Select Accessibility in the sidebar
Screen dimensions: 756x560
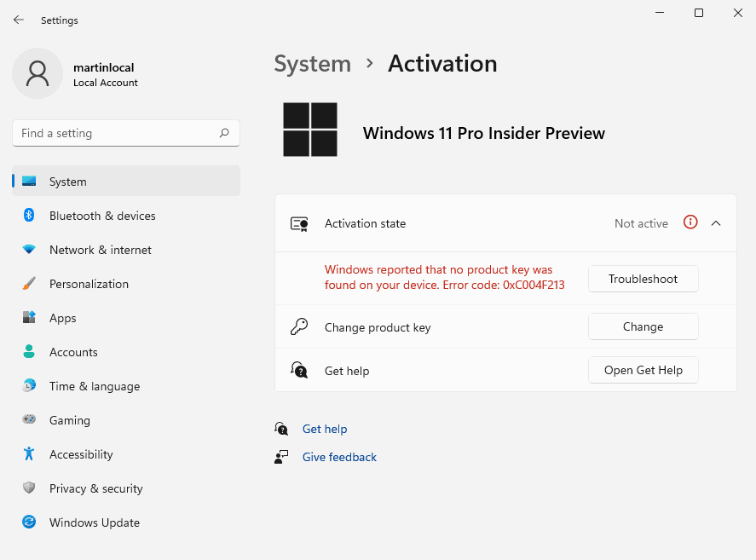(126, 454)
